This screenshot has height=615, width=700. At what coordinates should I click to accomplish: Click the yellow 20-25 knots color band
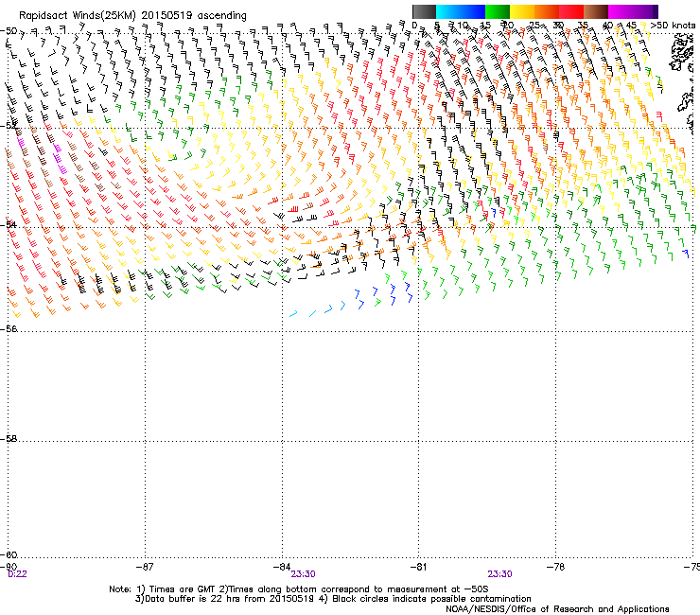tap(522, 11)
